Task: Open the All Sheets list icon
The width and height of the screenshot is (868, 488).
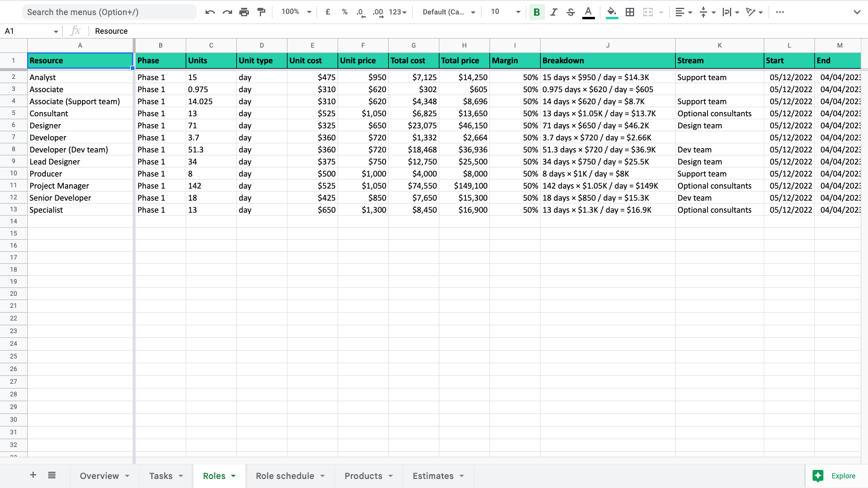Action: pyautogui.click(x=52, y=475)
